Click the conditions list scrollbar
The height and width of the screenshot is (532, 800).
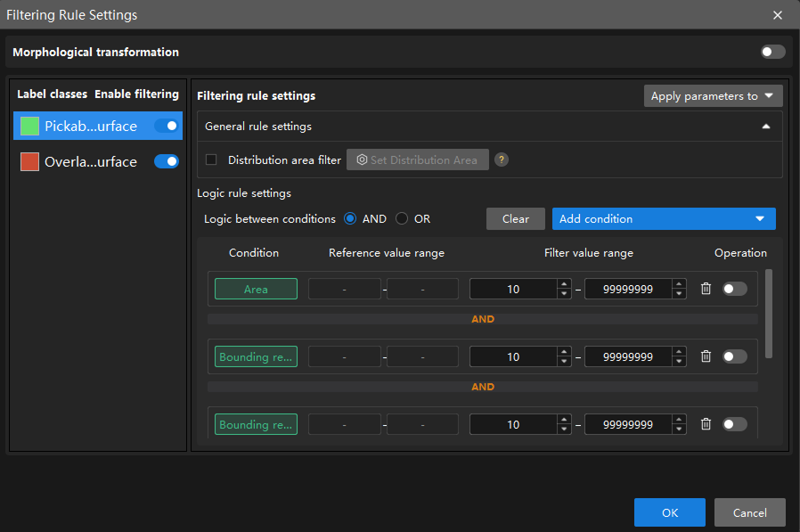pyautogui.click(x=769, y=314)
